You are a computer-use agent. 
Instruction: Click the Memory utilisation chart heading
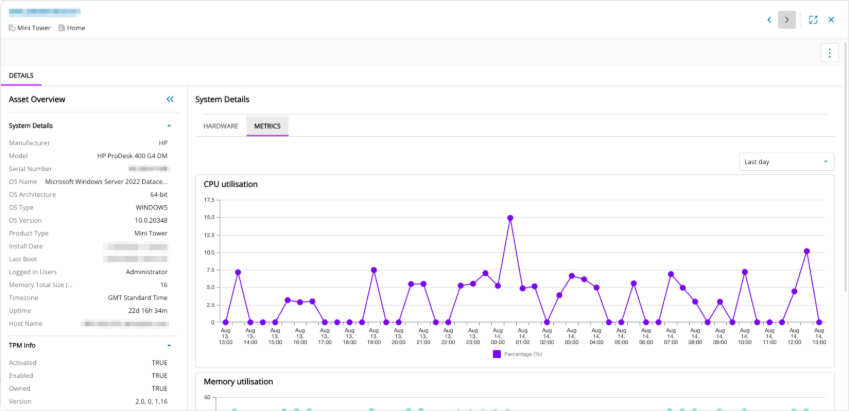(238, 382)
